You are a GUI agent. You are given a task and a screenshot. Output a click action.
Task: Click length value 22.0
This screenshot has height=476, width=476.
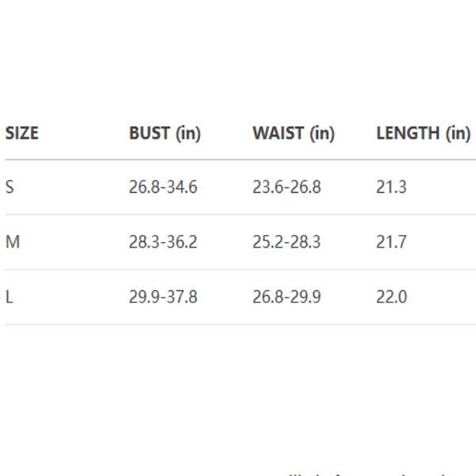pyautogui.click(x=391, y=297)
